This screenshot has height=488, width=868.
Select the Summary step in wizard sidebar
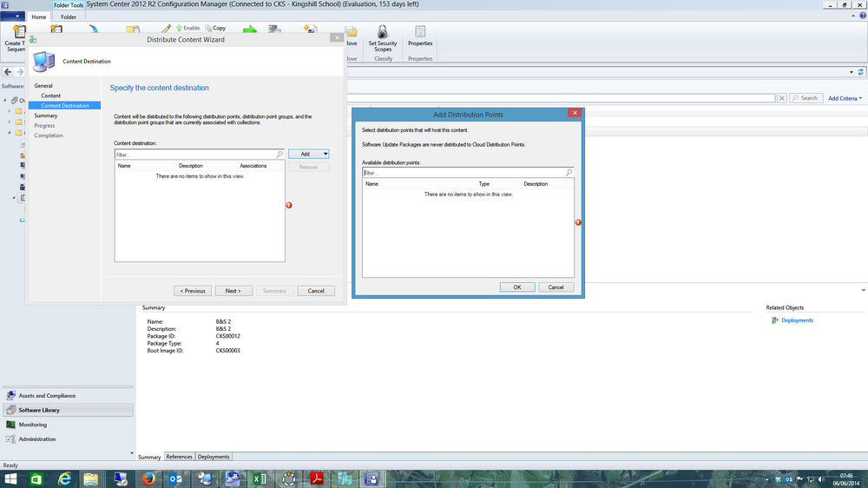click(x=46, y=115)
